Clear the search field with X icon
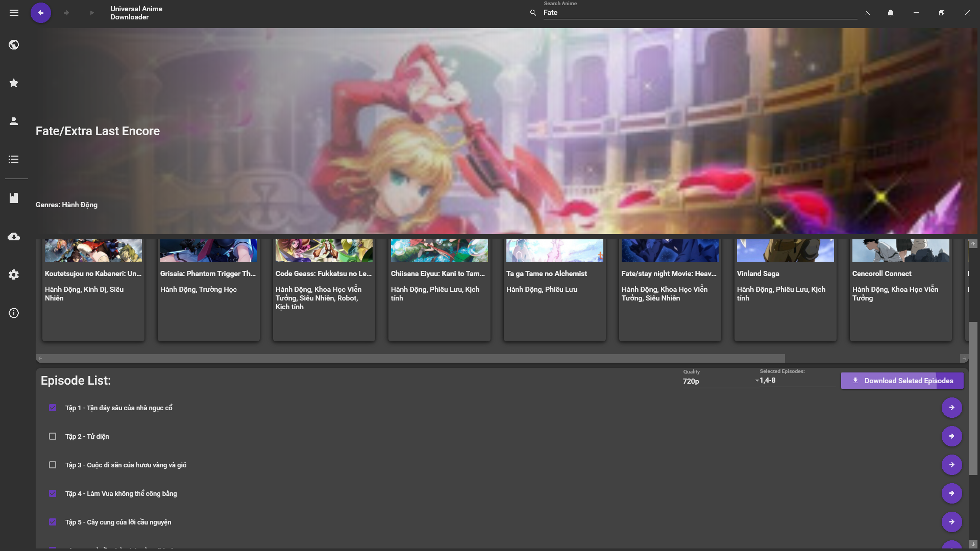Viewport: 980px width, 551px height. pyautogui.click(x=868, y=13)
